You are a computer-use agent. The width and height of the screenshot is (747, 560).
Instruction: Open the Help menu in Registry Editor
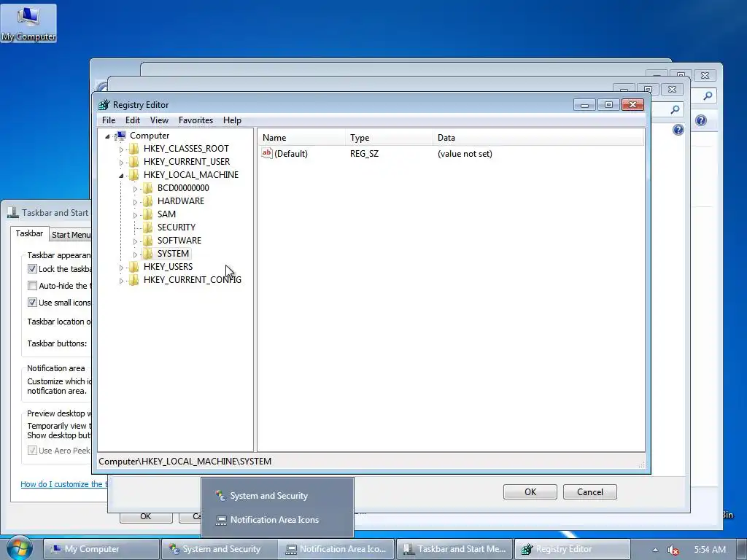232,120
